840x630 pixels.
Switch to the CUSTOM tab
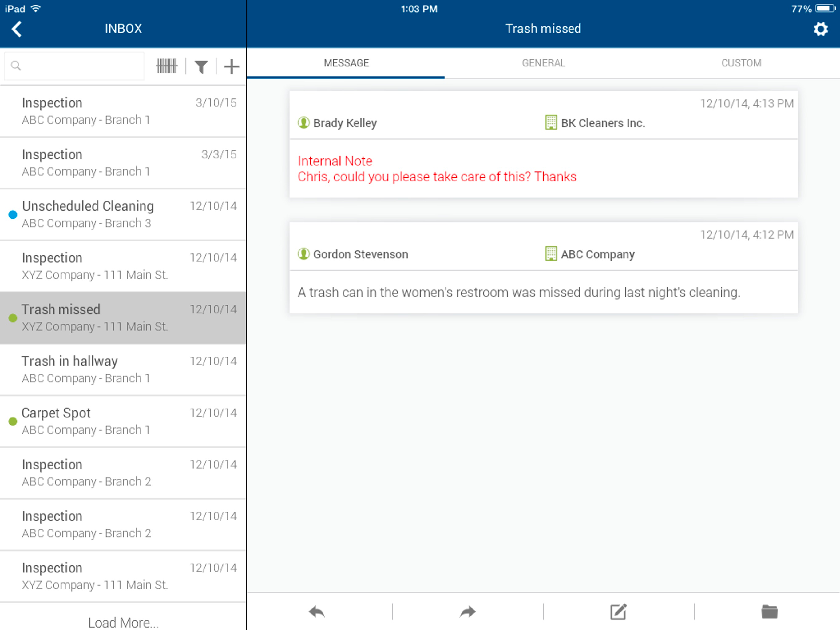(x=741, y=63)
